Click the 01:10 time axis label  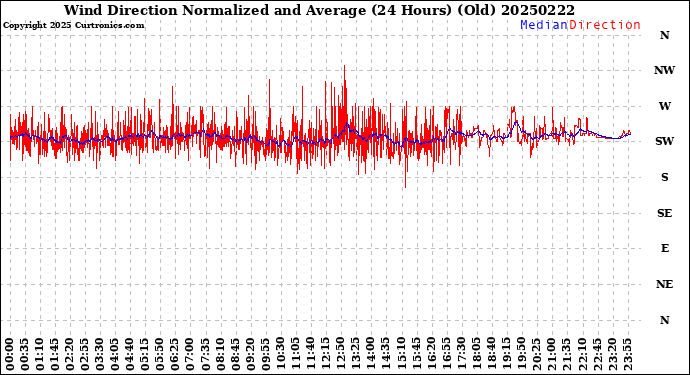40,354
